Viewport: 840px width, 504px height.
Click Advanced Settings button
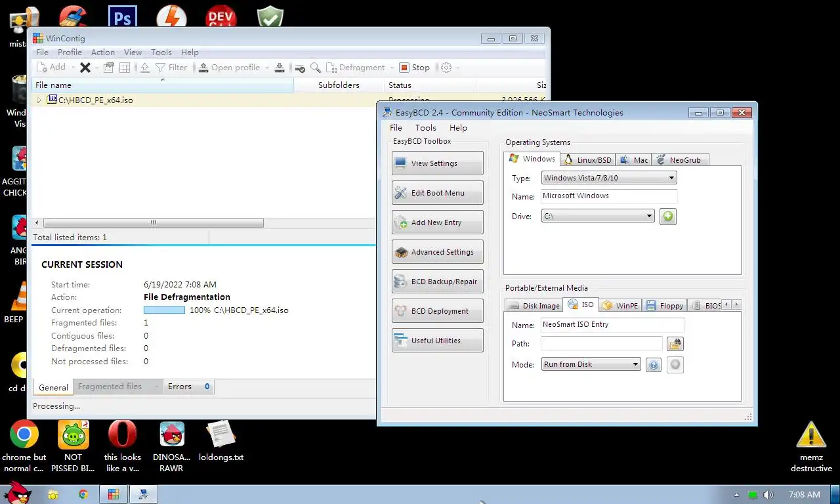pyautogui.click(x=437, y=252)
